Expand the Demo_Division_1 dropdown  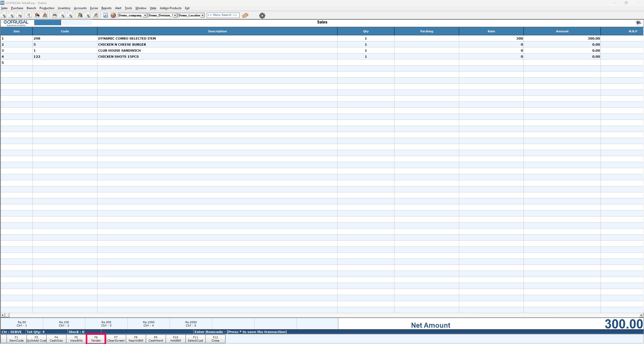click(175, 15)
